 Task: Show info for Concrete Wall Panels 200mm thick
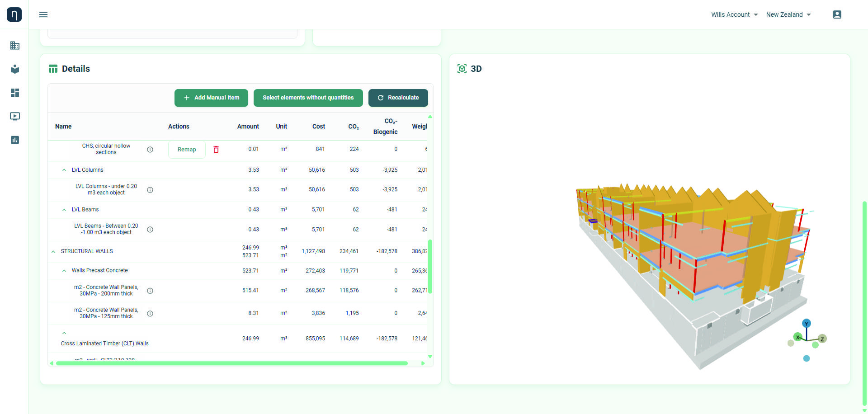point(150,291)
